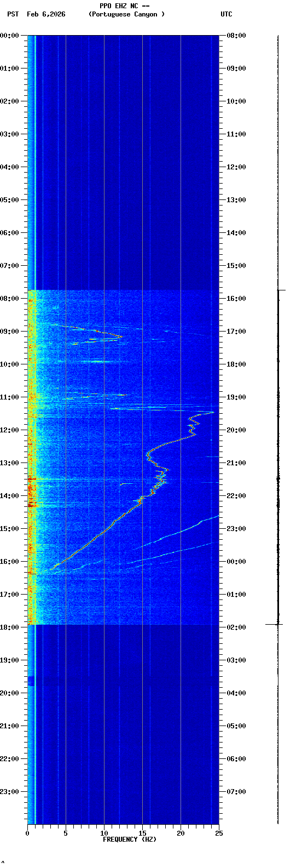Select the '(Portuguese Canyon )' location text
The image size is (302, 868).
pos(126,14)
